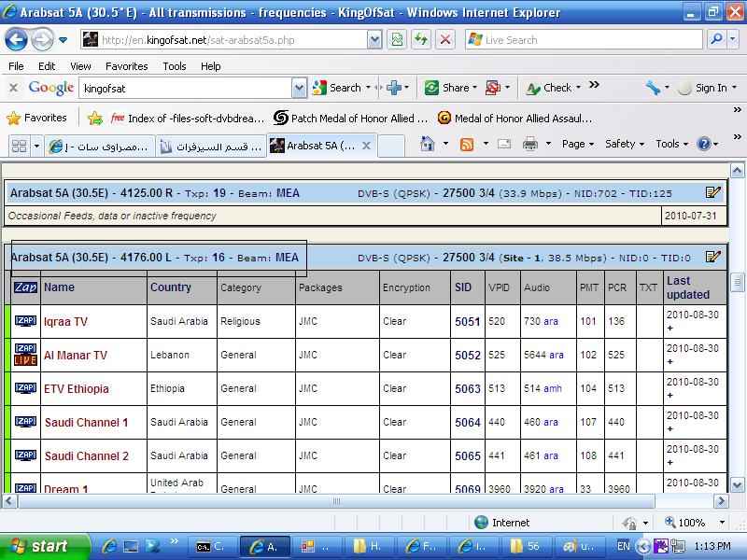
Task: Close the Google toolbar with the X
Action: tap(14, 88)
